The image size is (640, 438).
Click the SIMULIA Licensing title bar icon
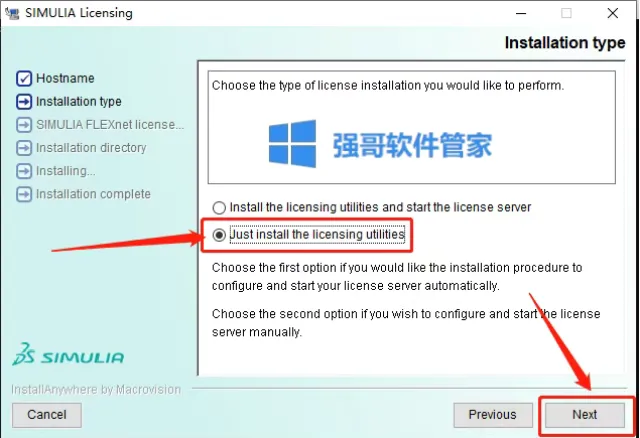(12, 13)
